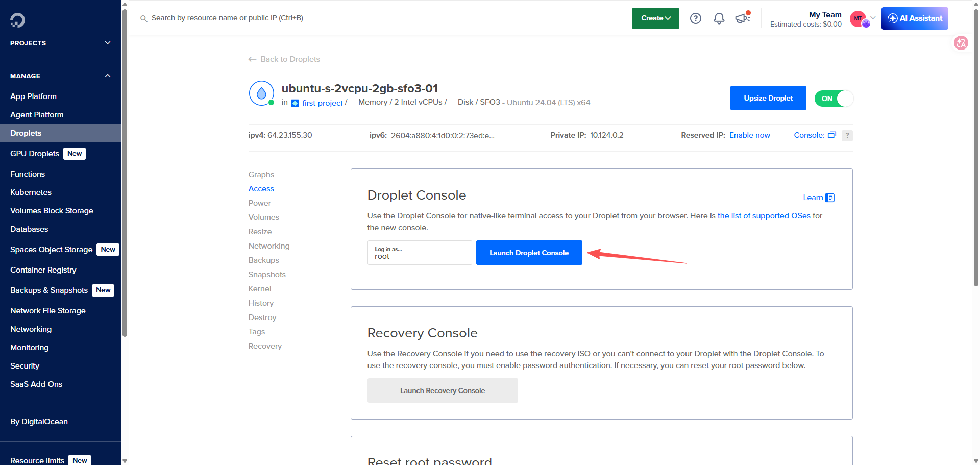Click Launch Droplet Console button

pyautogui.click(x=529, y=253)
